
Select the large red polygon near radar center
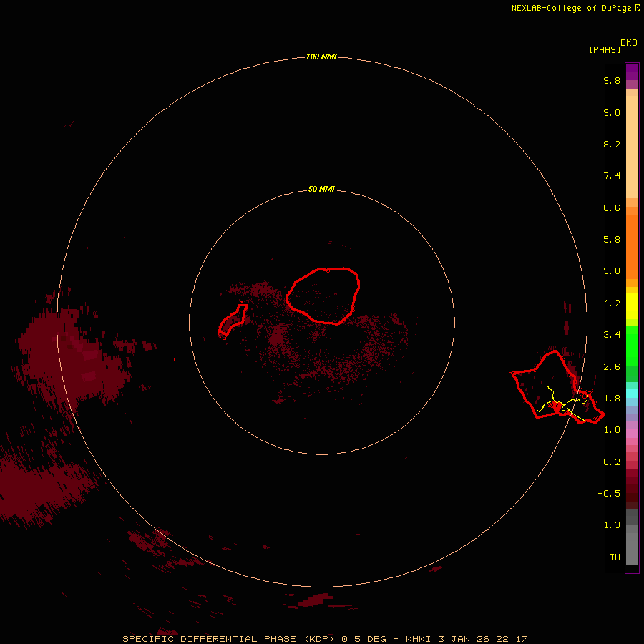(323, 296)
